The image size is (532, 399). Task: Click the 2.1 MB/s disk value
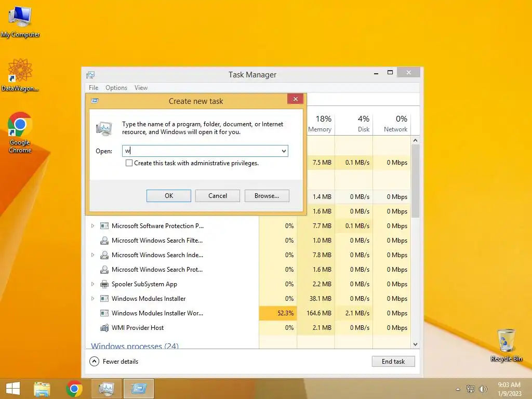tap(357, 313)
